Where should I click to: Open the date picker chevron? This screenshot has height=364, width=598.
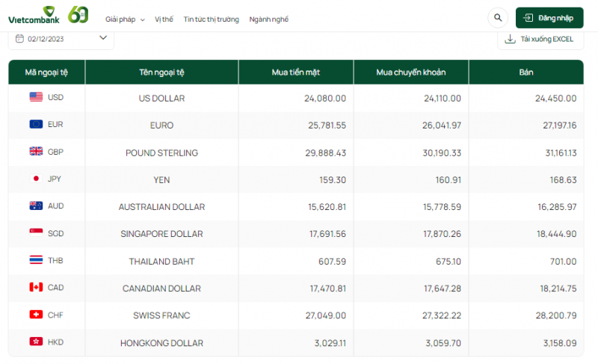pyautogui.click(x=103, y=37)
